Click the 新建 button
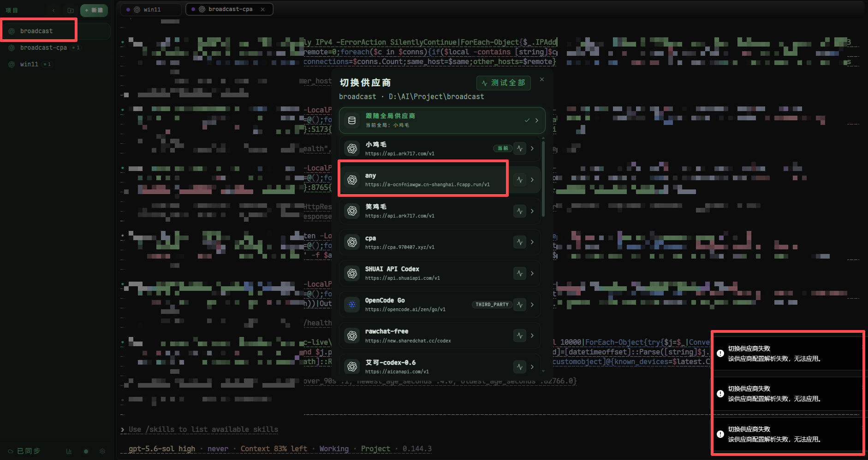Image resolution: width=868 pixels, height=460 pixels. pyautogui.click(x=94, y=10)
